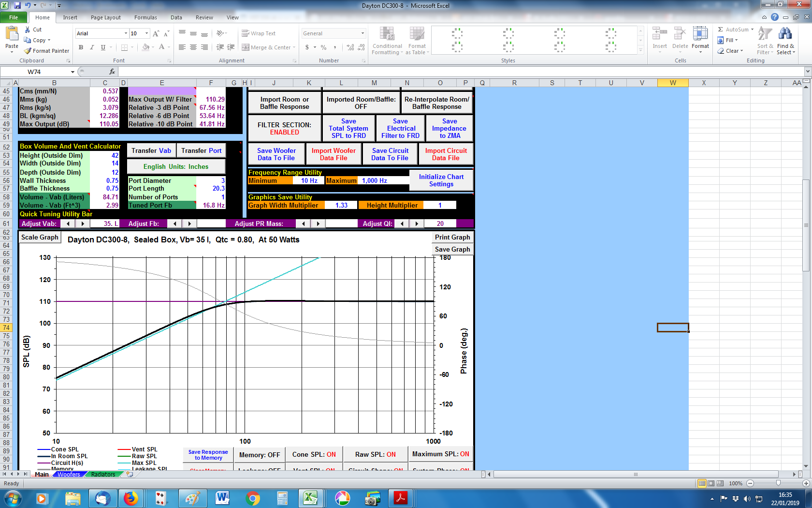Viewport: 812px width, 508px height.
Task: Open Conditional Formatting
Action: (387, 41)
